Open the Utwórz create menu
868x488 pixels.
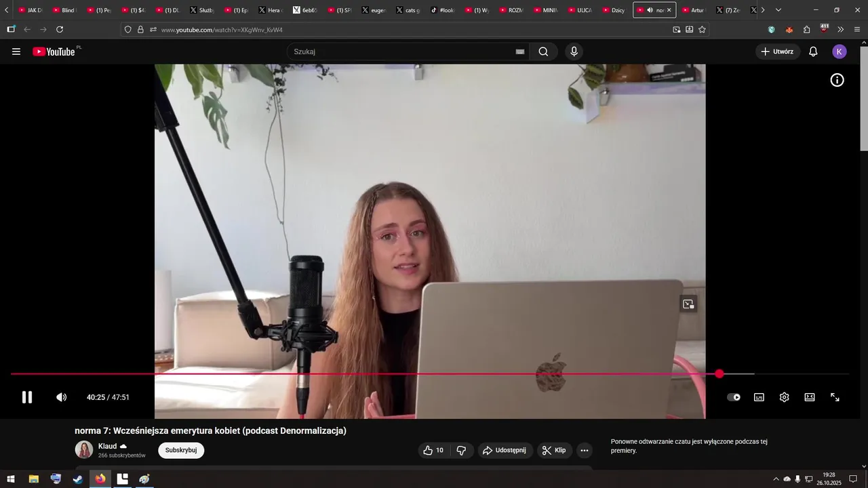tap(778, 52)
